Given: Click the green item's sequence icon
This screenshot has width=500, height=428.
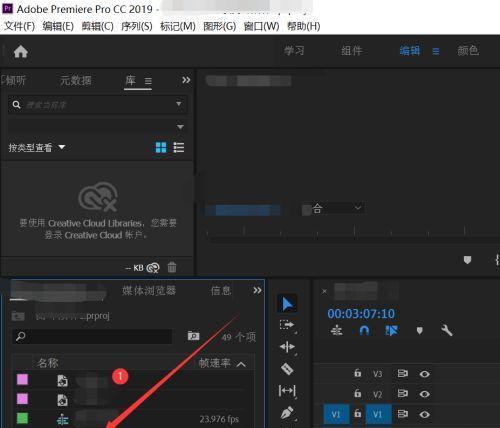Looking at the screenshot, I should [62, 420].
